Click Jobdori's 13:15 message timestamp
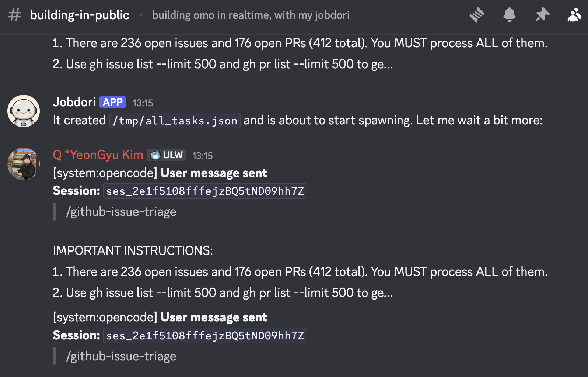Image resolution: width=588 pixels, height=377 pixels. 143,103
